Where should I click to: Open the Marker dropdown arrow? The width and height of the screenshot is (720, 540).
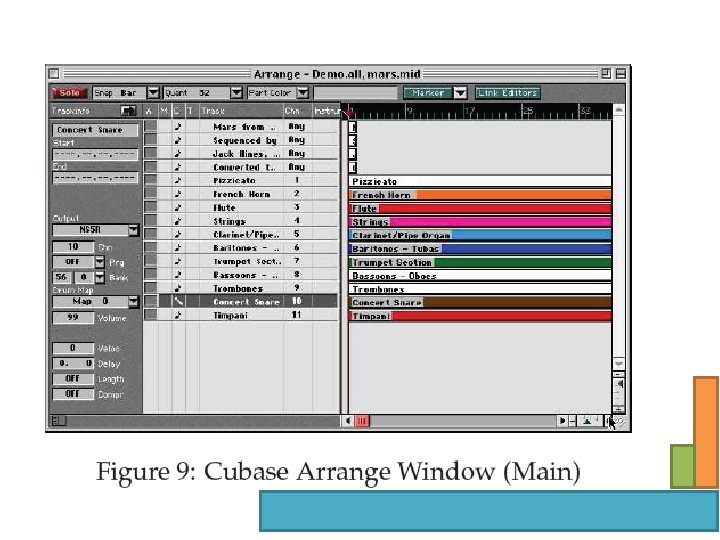tap(460, 93)
